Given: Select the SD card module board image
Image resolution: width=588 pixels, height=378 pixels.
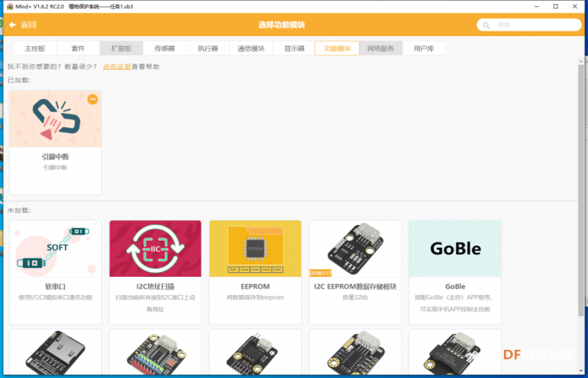Looking at the screenshot, I should tap(56, 352).
